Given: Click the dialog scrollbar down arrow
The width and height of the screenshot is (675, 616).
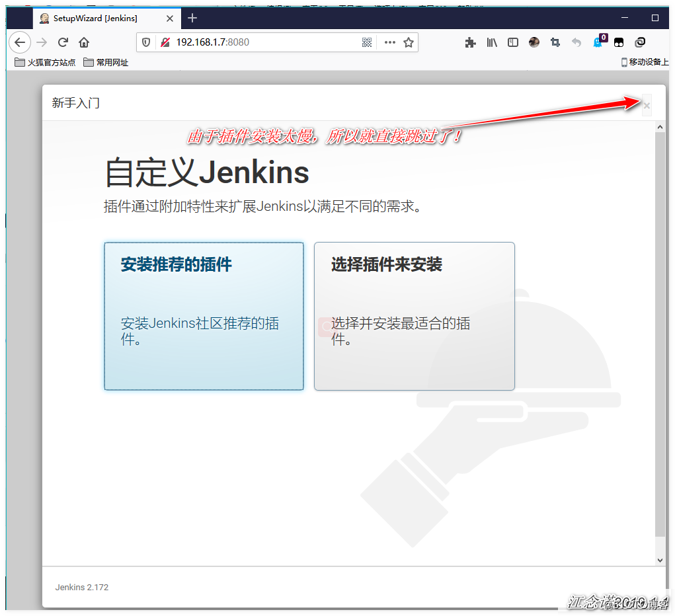Looking at the screenshot, I should pyautogui.click(x=660, y=560).
